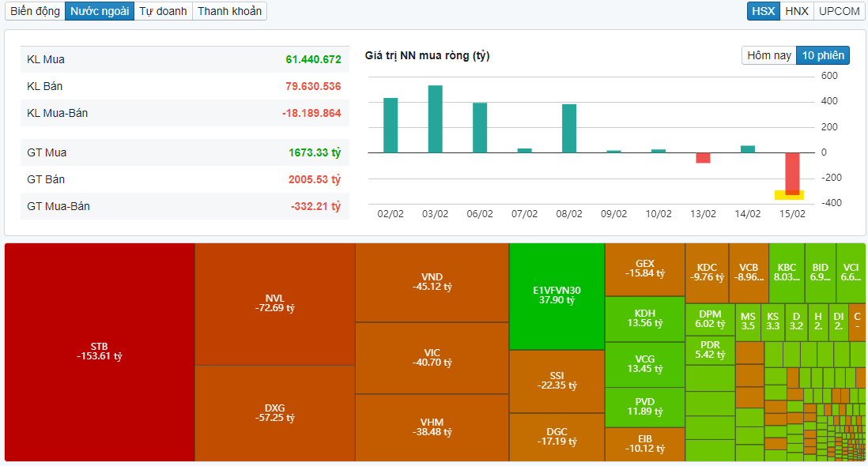
Task: Click the EIB -10.12 tỷ tile
Action: pyautogui.click(x=645, y=445)
